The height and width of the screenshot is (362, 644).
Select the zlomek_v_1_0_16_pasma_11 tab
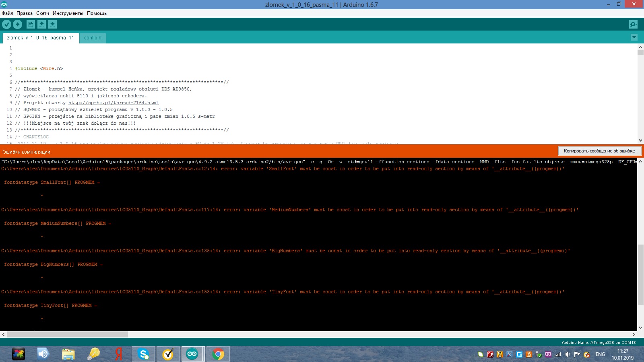pyautogui.click(x=41, y=38)
